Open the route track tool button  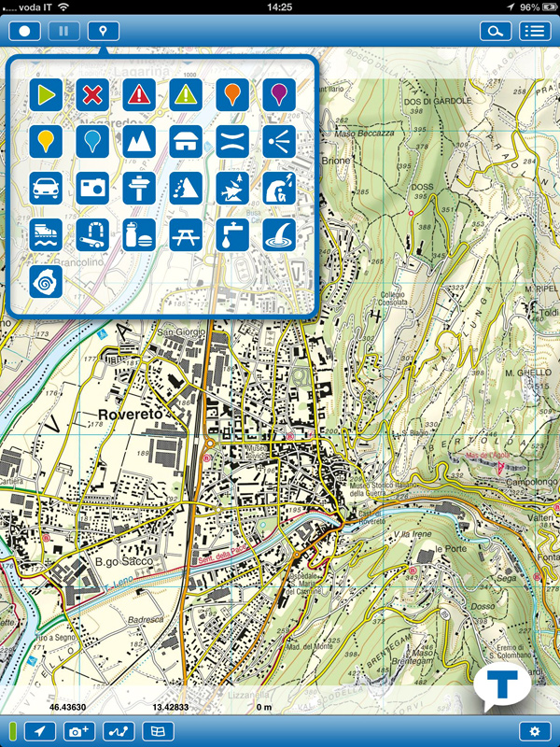click(119, 731)
